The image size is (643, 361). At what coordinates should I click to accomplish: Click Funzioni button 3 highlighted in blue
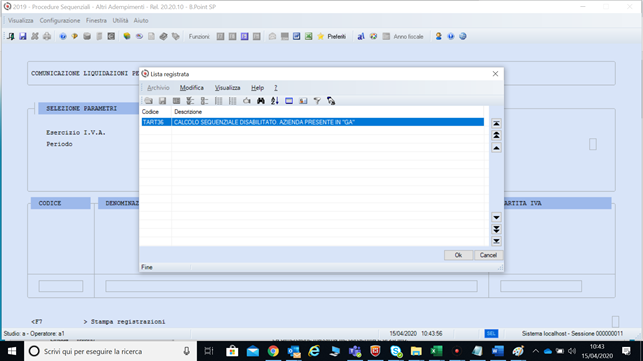244,37
